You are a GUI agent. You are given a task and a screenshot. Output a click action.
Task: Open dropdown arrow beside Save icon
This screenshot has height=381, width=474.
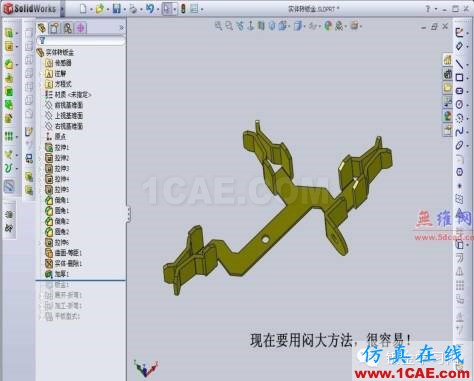[x=124, y=9]
